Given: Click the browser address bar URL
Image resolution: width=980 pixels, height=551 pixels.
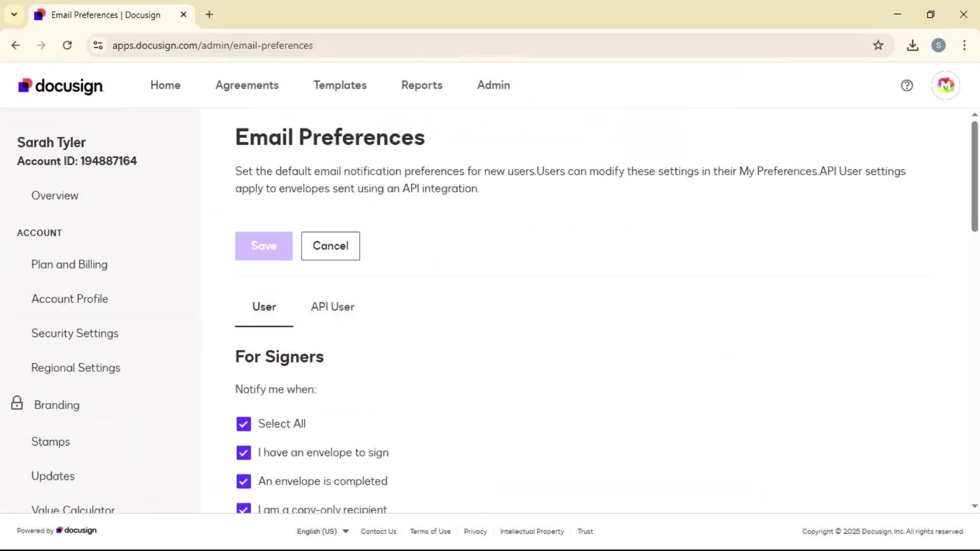Looking at the screenshot, I should [x=212, y=45].
